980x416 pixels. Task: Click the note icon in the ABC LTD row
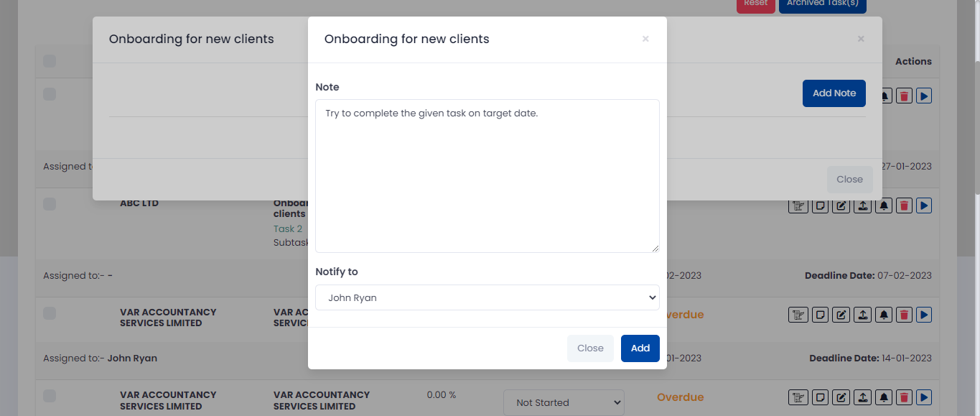(x=818, y=205)
